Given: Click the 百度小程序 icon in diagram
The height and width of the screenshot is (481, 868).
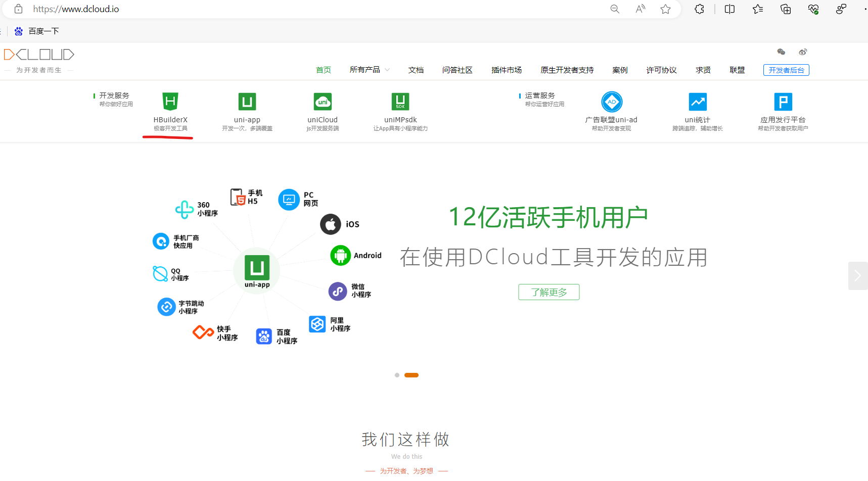Looking at the screenshot, I should (264, 336).
